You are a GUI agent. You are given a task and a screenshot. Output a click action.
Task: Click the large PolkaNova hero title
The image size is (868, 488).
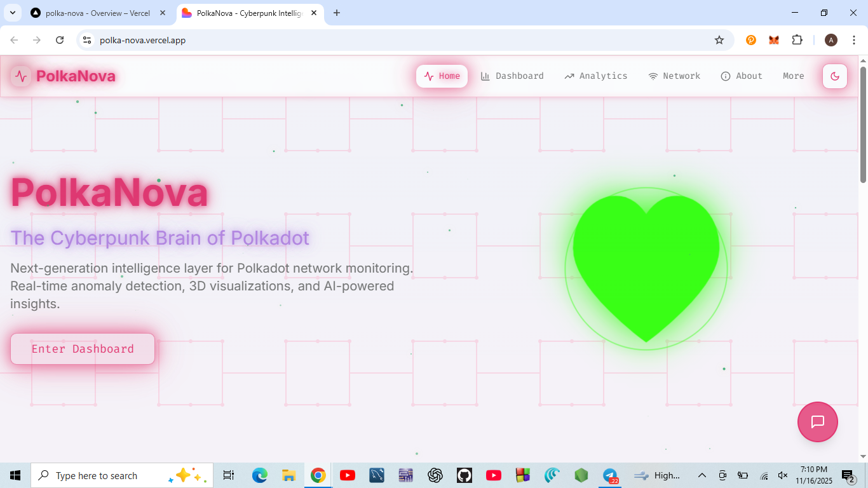[109, 193]
